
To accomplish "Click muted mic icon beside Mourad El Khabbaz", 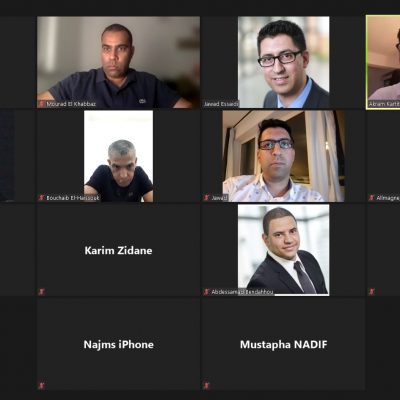I will click(x=42, y=104).
